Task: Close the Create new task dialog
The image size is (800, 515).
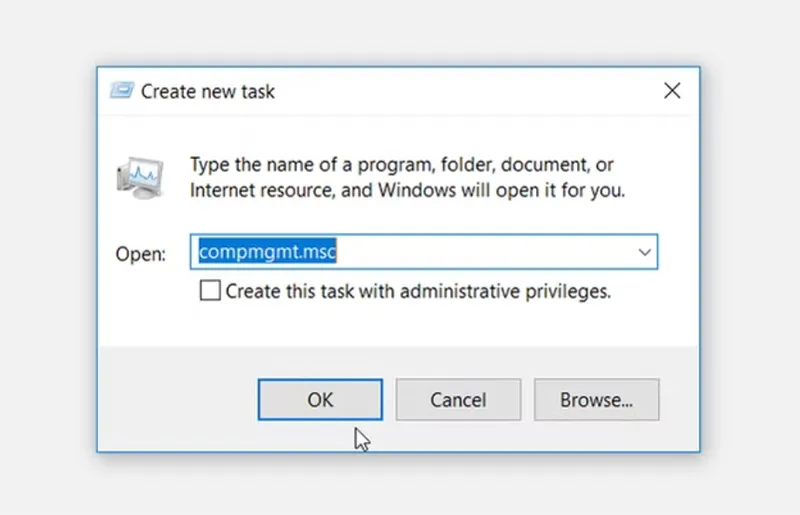Action: (x=672, y=91)
